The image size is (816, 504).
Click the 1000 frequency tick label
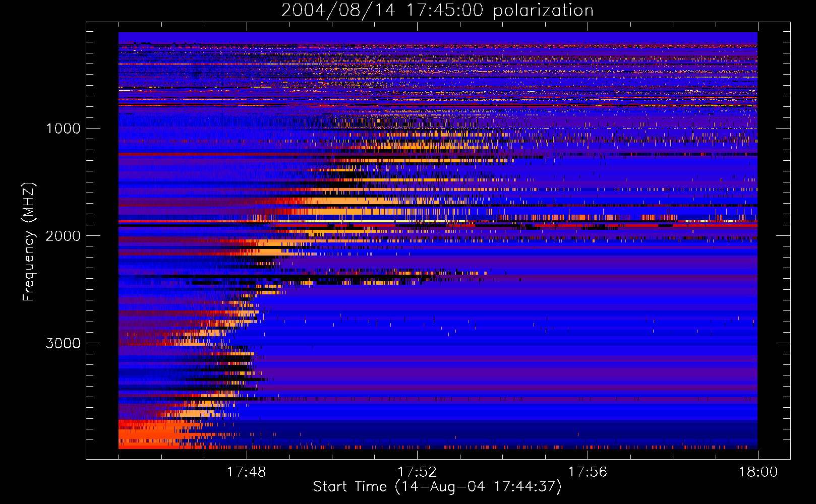64,129
